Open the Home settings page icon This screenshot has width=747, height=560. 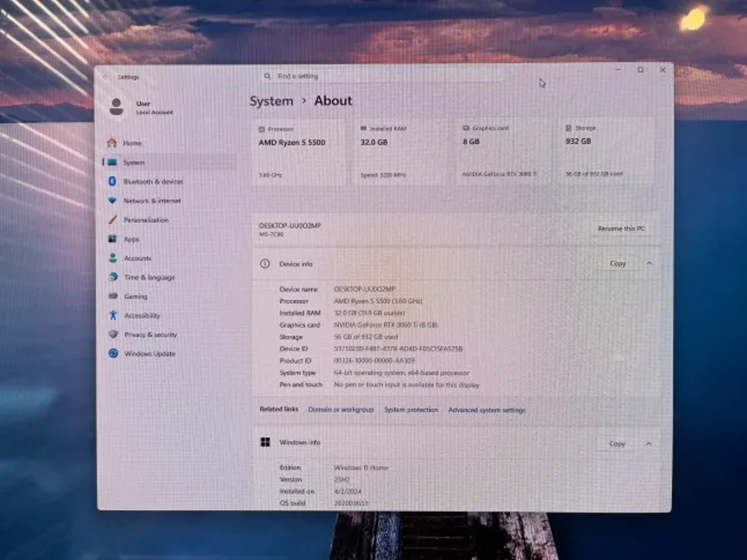112,143
